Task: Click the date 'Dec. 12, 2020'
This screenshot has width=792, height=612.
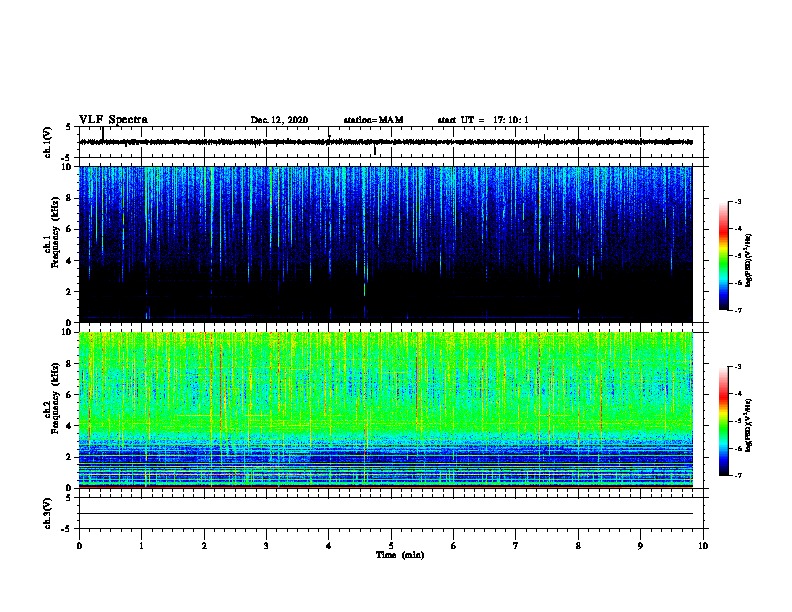Action: [279, 120]
